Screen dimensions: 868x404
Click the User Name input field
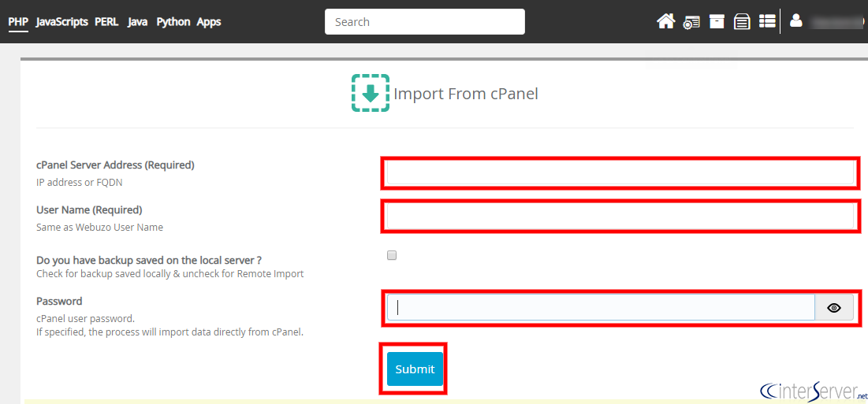620,216
